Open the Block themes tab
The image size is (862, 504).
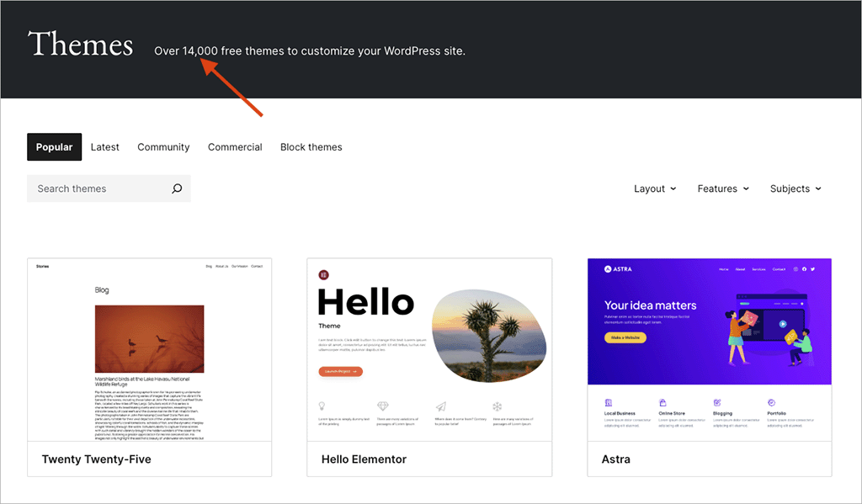311,146
